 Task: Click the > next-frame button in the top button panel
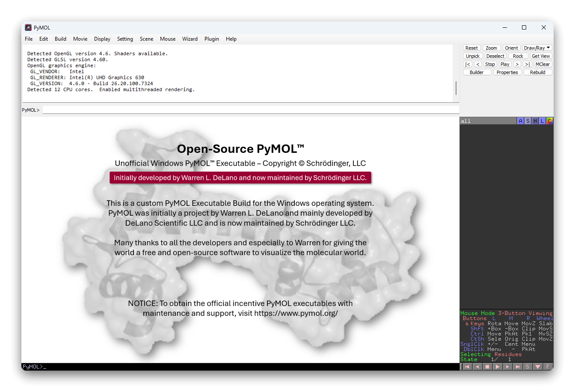[517, 64]
